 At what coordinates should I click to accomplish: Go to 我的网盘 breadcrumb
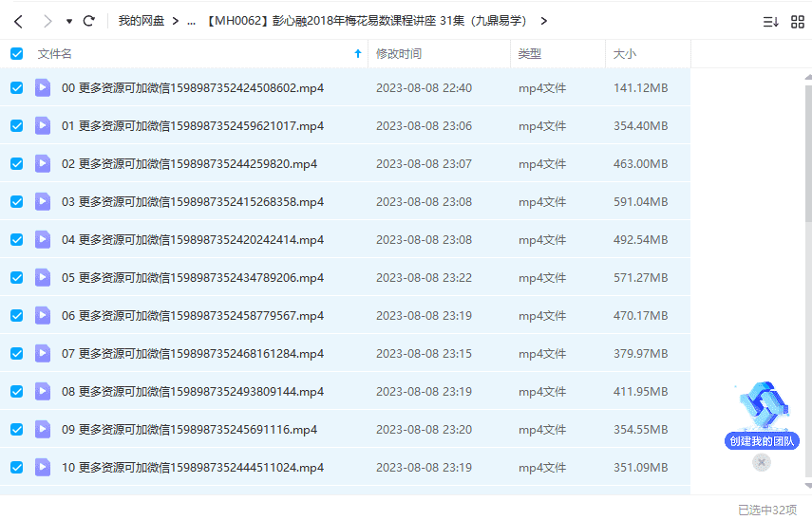pos(142,21)
